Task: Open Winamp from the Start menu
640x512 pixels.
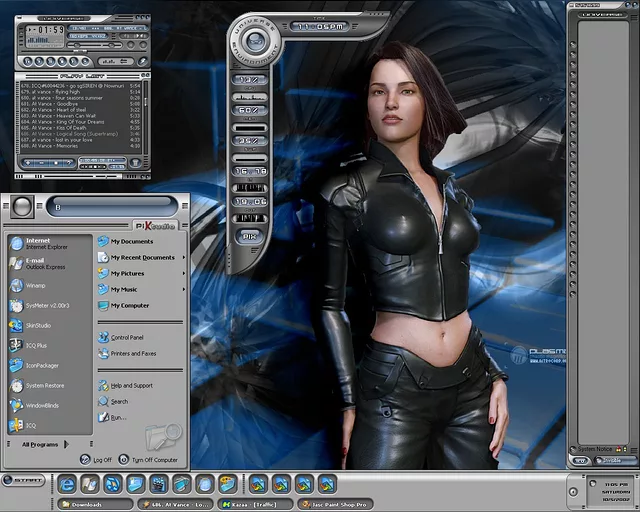Action: (x=37, y=284)
